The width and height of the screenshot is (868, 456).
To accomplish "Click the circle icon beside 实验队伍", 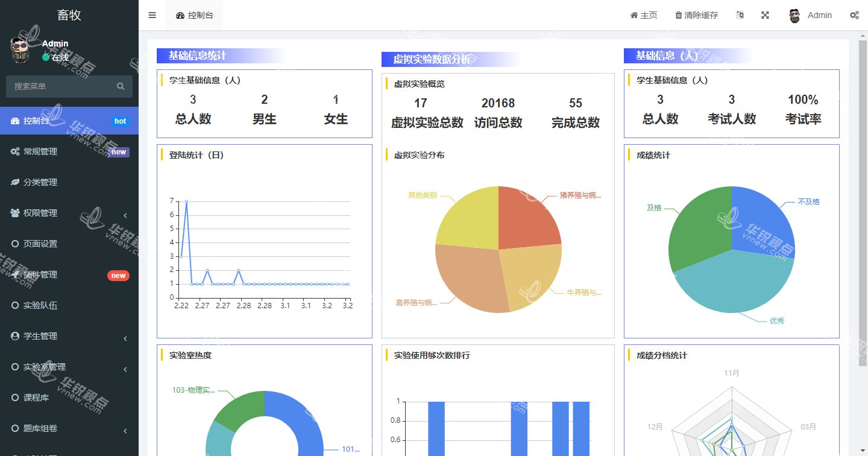I will (x=15, y=305).
